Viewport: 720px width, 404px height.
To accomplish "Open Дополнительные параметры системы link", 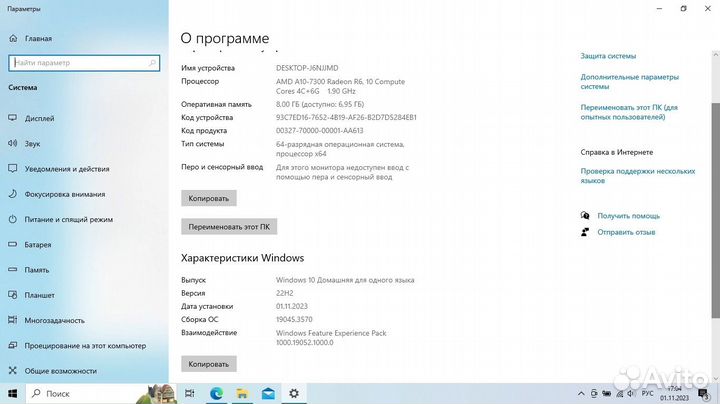I will coord(629,82).
